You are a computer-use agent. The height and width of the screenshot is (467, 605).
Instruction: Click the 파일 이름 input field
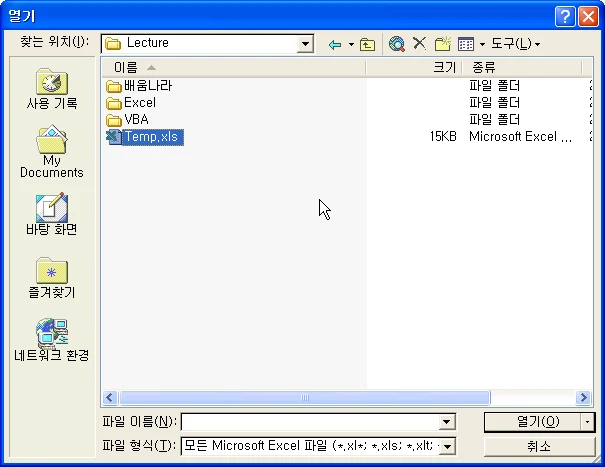[311, 422]
